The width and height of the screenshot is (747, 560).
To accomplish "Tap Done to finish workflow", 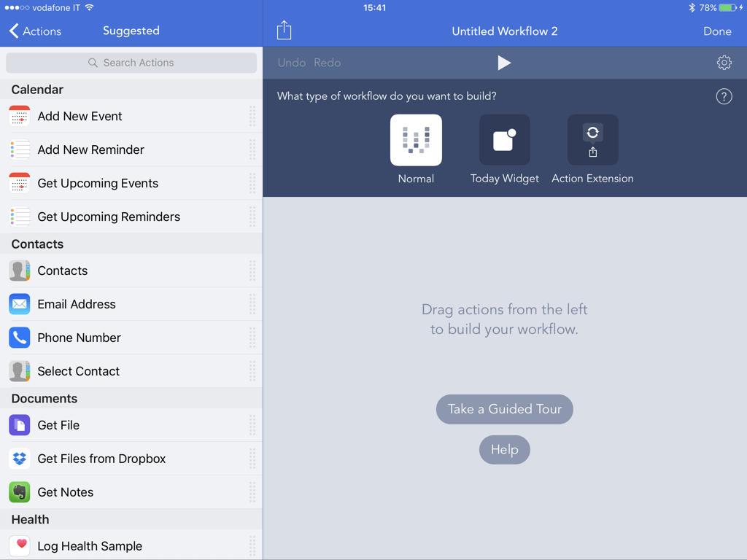I will click(x=717, y=31).
